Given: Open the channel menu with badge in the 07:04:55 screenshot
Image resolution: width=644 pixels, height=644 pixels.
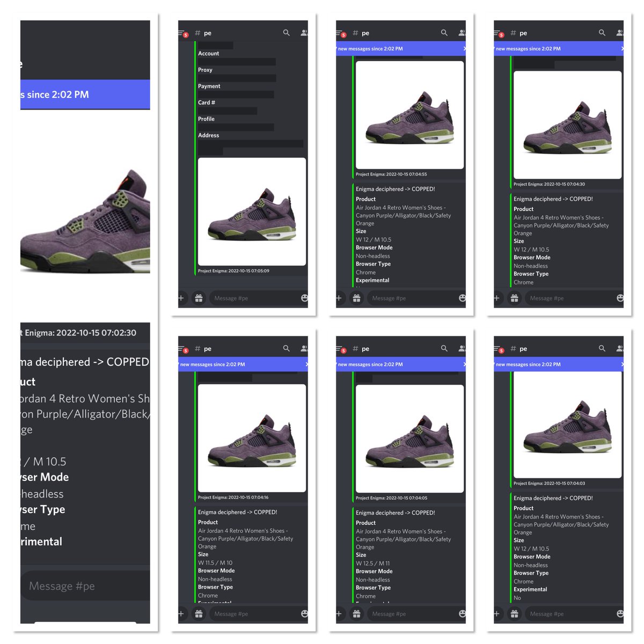Looking at the screenshot, I should pos(341,33).
